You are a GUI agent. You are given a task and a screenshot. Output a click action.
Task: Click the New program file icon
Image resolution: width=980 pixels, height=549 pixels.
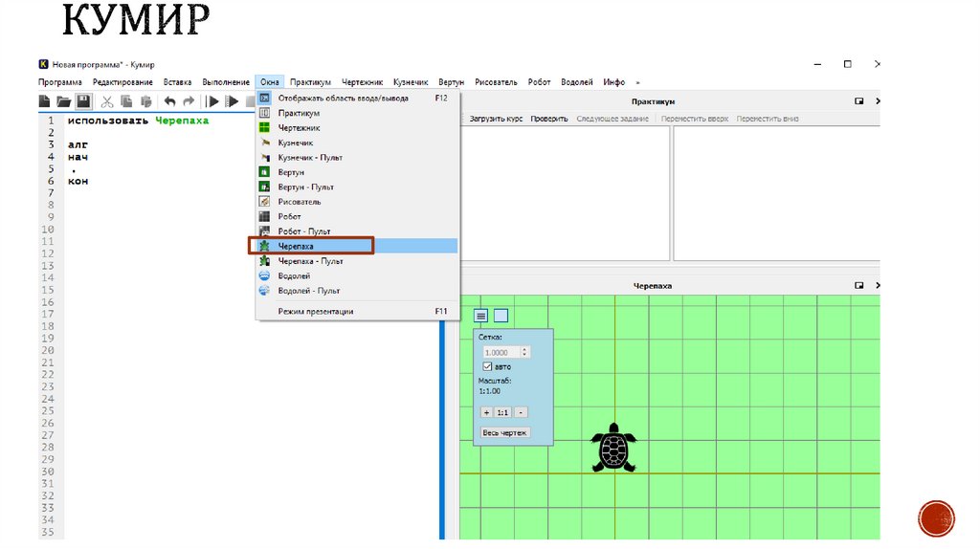[x=44, y=101]
